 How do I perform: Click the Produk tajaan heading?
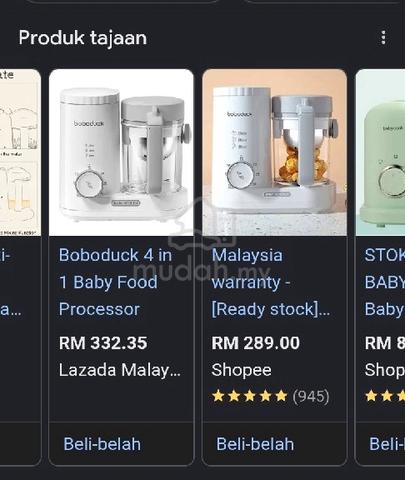click(x=83, y=38)
